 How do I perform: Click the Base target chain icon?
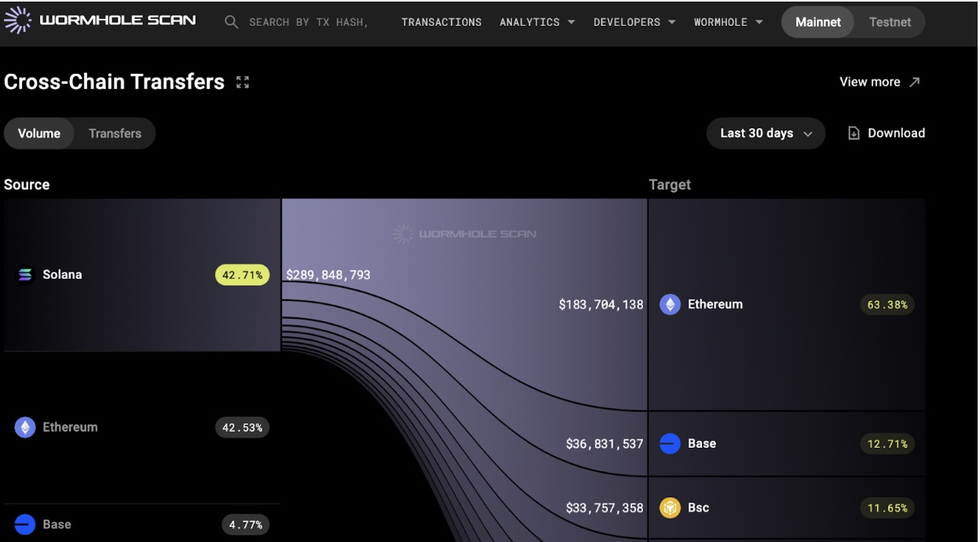pos(670,444)
